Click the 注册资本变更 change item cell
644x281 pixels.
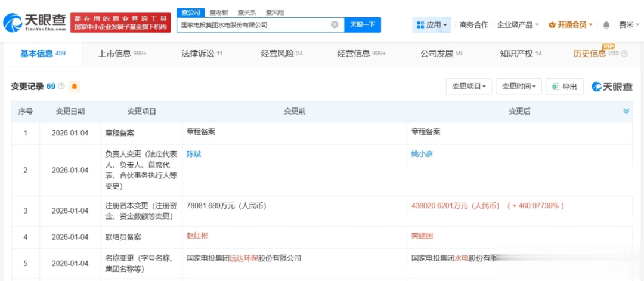point(141,211)
